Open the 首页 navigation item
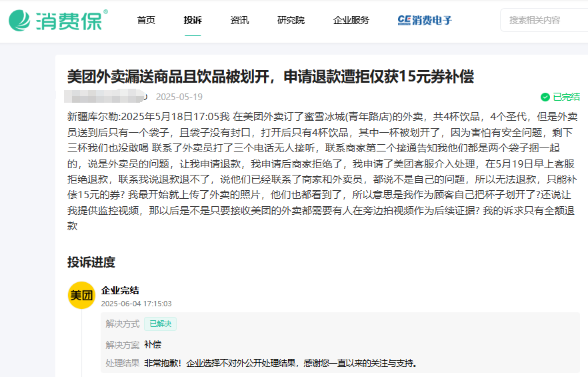This screenshot has width=588, height=377. (146, 20)
